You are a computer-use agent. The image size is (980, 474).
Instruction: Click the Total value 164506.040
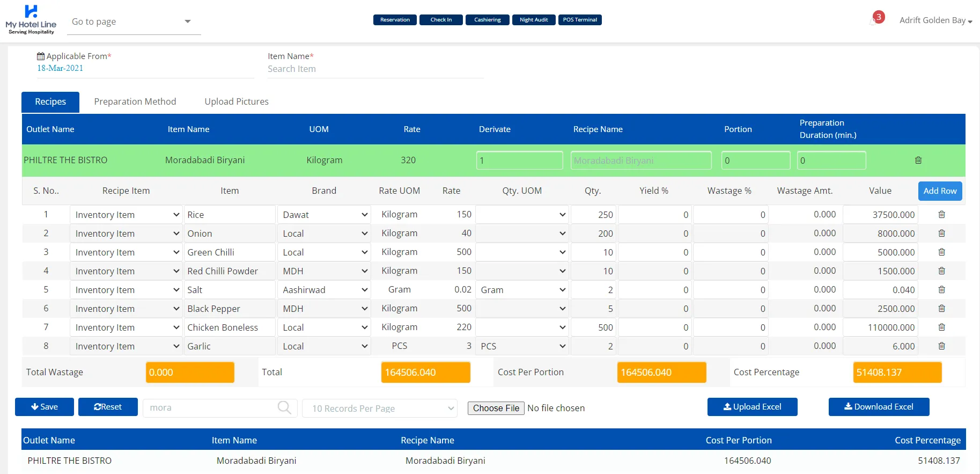click(x=426, y=373)
